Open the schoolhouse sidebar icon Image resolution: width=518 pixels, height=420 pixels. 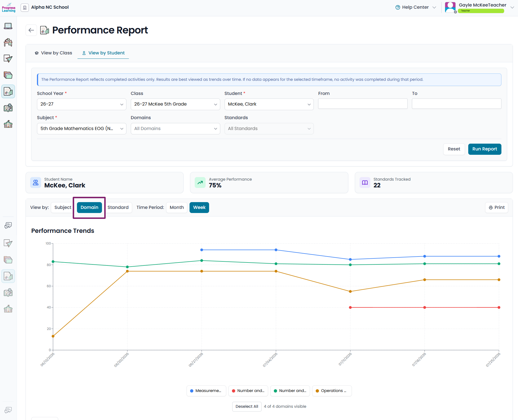tap(8, 124)
